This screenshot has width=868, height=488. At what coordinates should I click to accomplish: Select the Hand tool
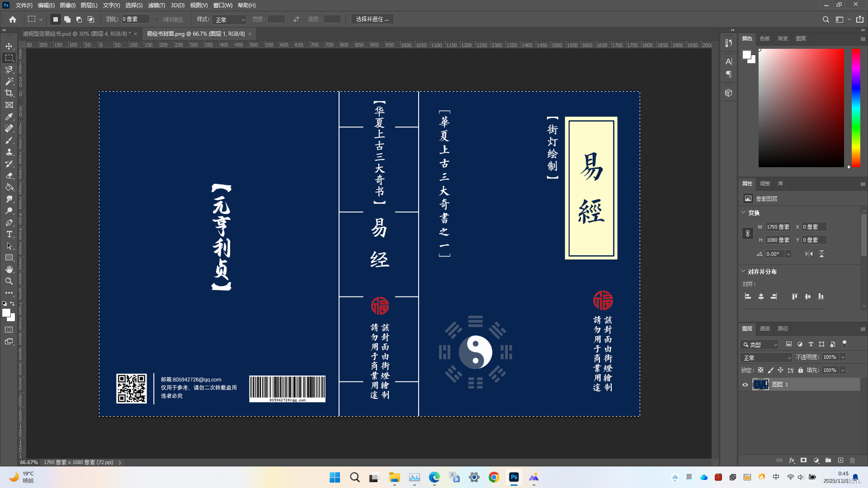pyautogui.click(x=9, y=269)
